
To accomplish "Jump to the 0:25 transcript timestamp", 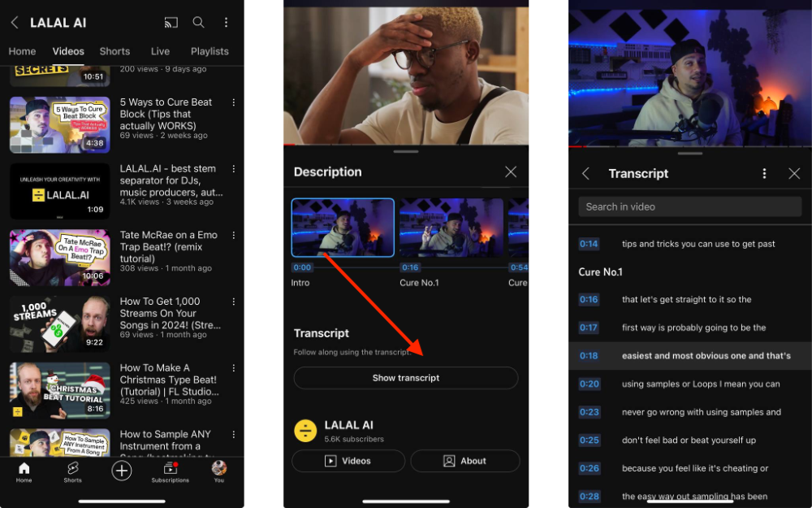I will pyautogui.click(x=589, y=440).
